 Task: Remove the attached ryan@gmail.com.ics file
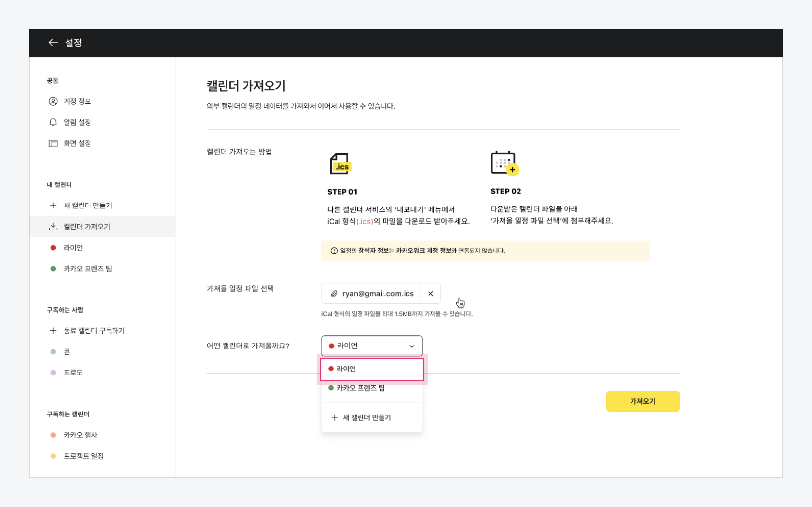[430, 294]
